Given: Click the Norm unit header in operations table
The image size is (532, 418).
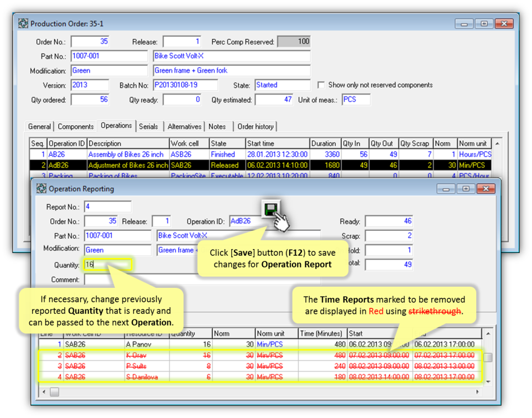Looking at the screenshot, I should (x=474, y=143).
